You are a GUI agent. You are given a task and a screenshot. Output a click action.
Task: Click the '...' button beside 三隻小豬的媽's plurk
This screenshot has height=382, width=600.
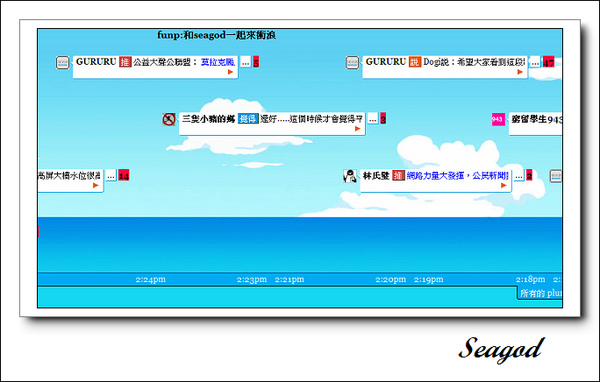tap(373, 119)
